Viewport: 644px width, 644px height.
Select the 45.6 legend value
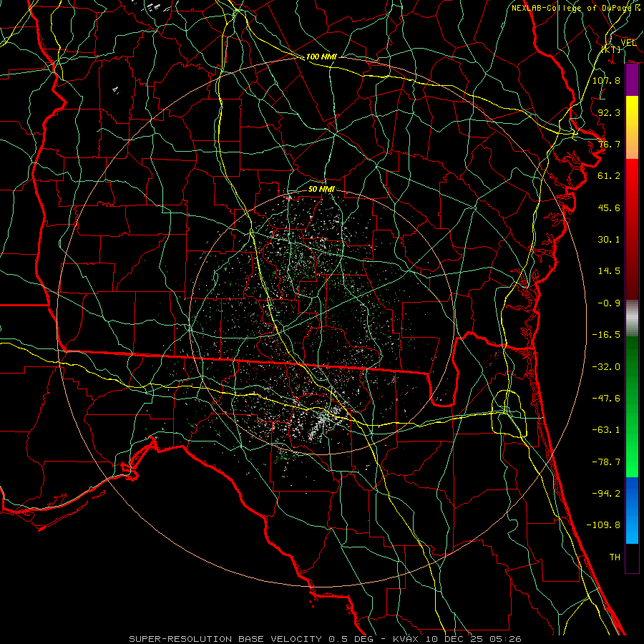[x=609, y=208]
